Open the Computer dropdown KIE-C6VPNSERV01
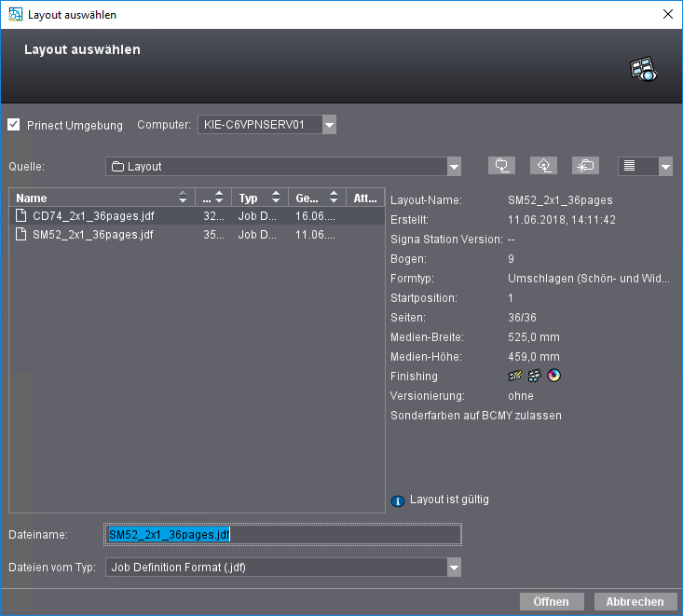The image size is (683, 616). pyautogui.click(x=329, y=125)
